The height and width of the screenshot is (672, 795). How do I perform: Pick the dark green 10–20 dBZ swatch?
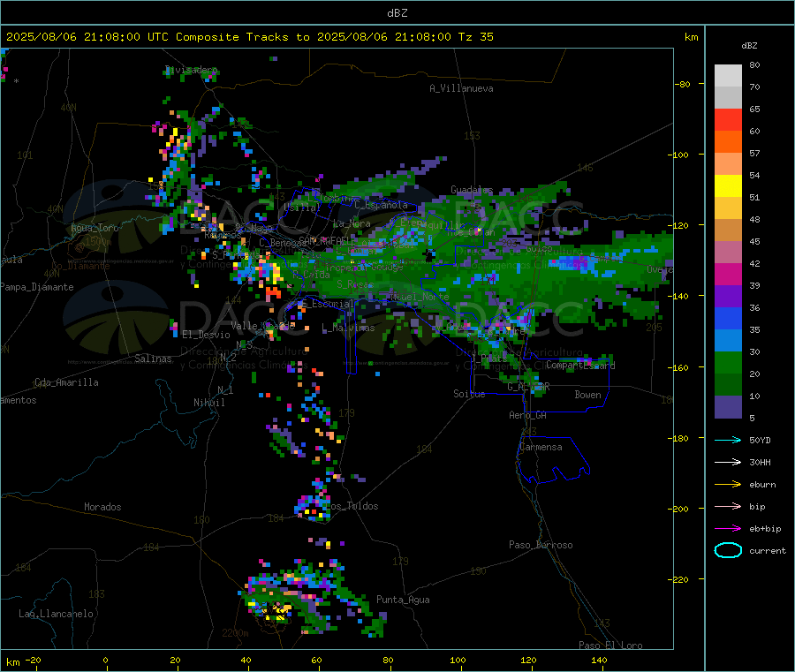point(728,385)
